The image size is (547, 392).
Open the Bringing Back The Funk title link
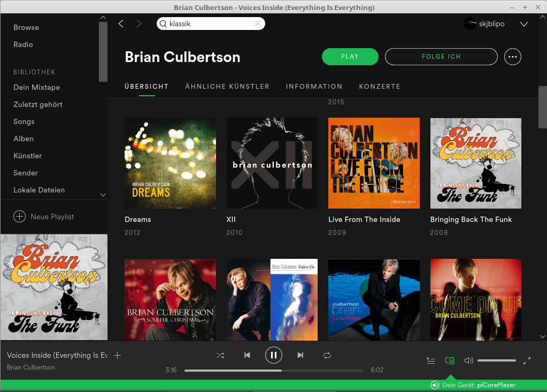point(471,219)
